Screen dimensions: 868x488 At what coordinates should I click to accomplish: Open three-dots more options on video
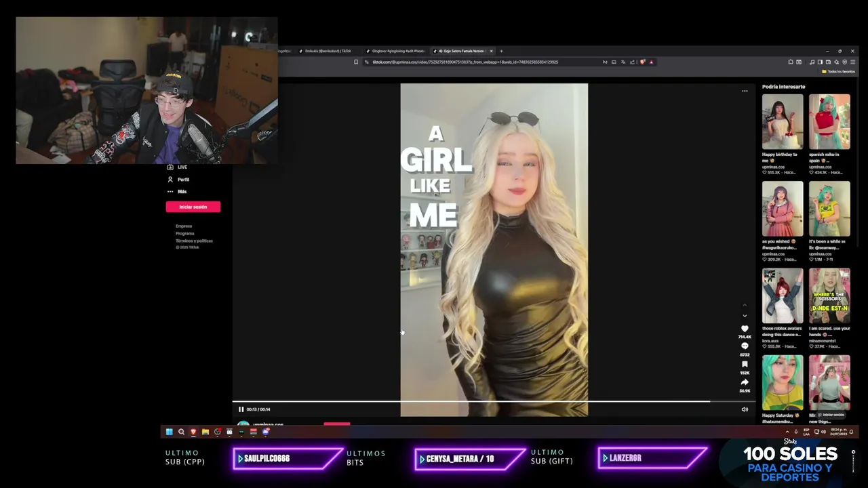[x=745, y=91]
